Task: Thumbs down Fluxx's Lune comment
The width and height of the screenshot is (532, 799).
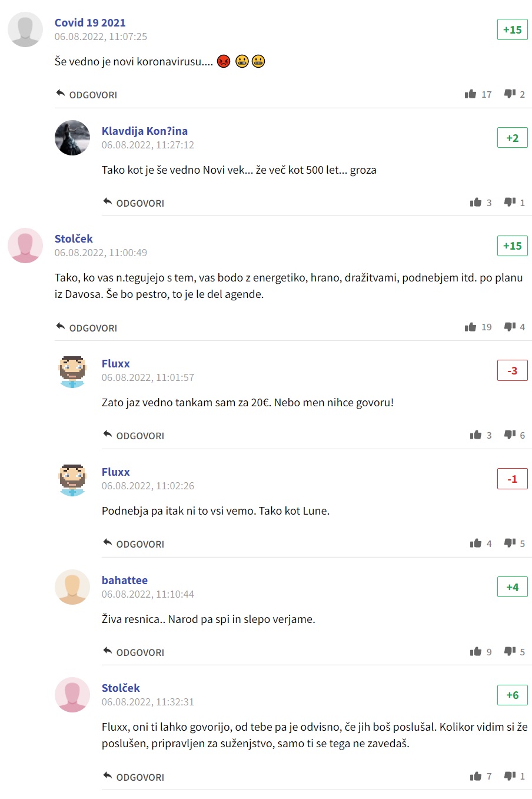Action: [510, 543]
